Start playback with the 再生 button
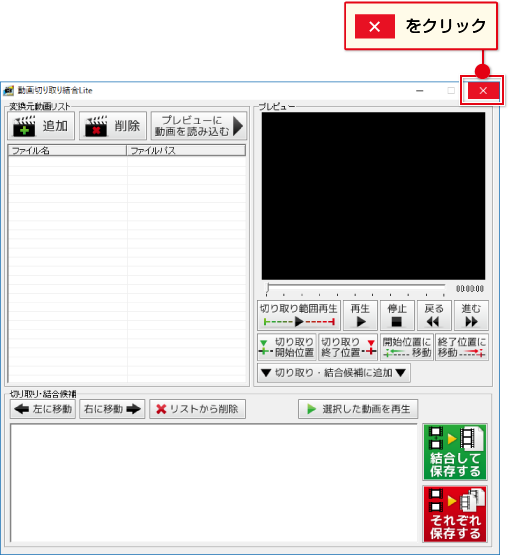509x556 pixels. click(360, 315)
